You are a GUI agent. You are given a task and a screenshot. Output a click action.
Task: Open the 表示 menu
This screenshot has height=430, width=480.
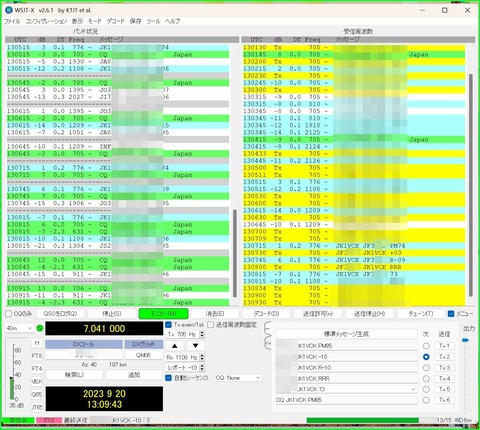tap(77, 21)
